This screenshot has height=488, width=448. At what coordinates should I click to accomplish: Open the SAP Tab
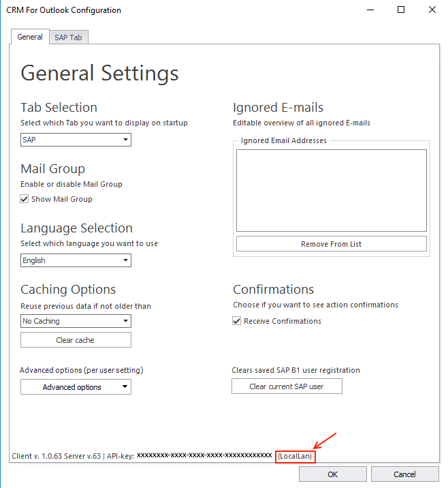68,37
